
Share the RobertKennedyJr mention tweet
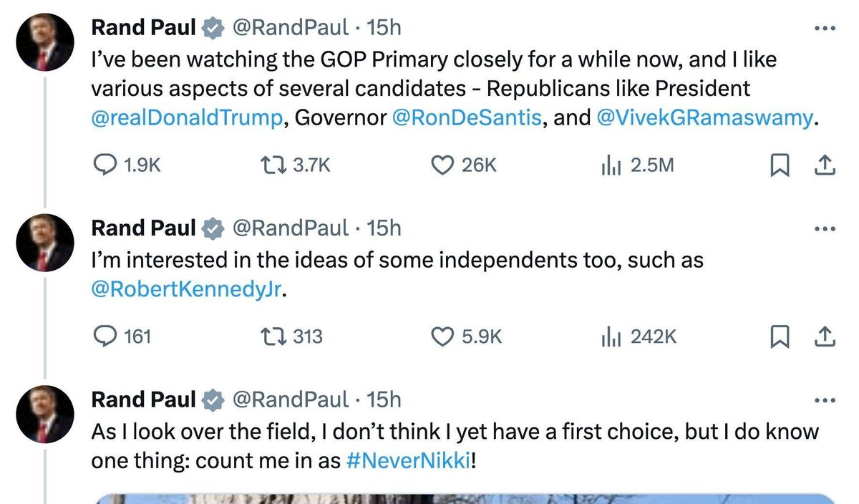825,336
